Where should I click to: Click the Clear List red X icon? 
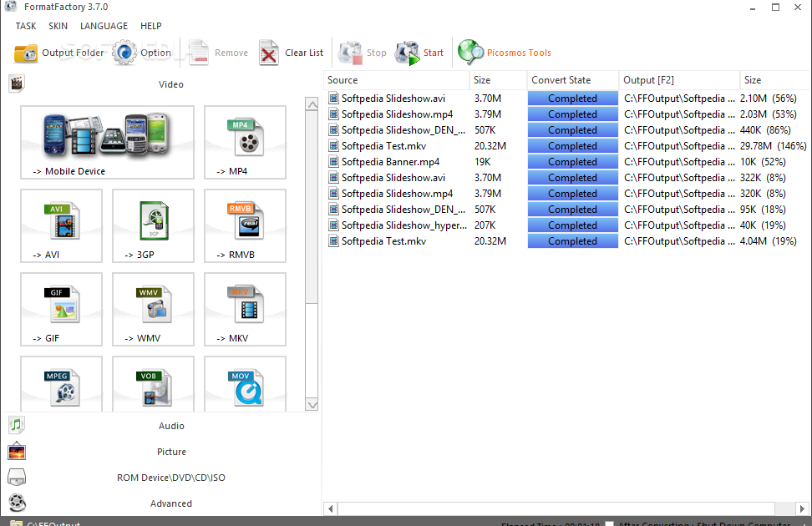269,53
